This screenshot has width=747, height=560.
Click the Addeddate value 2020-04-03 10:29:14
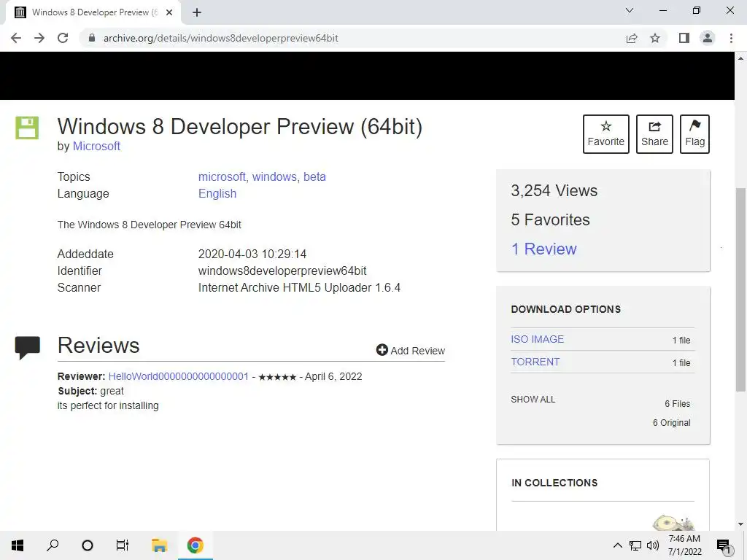252,254
